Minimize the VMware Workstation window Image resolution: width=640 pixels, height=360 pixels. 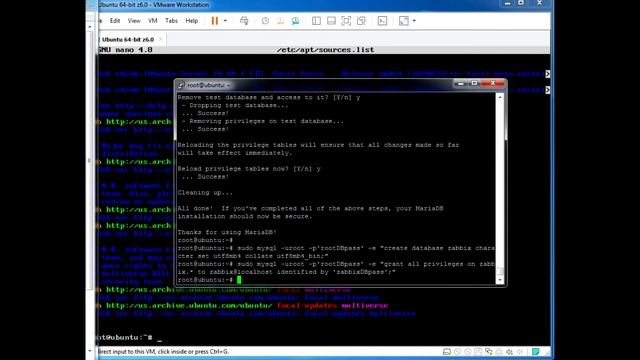pos(507,4)
